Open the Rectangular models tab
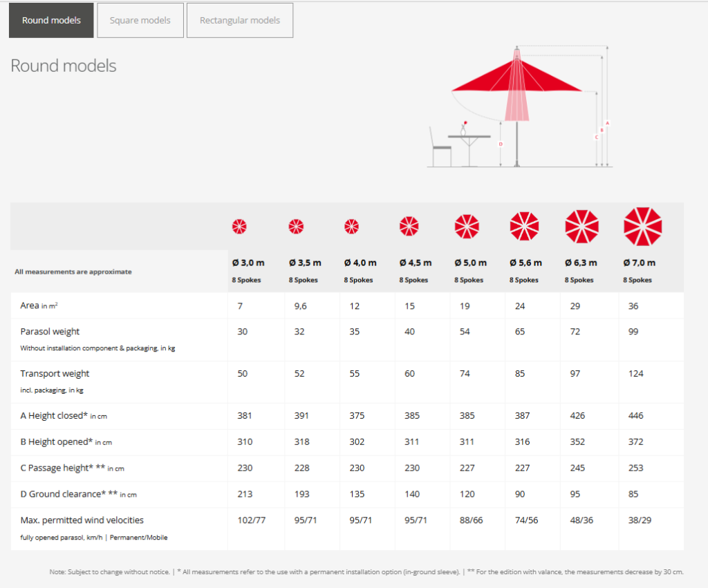 coord(240,20)
